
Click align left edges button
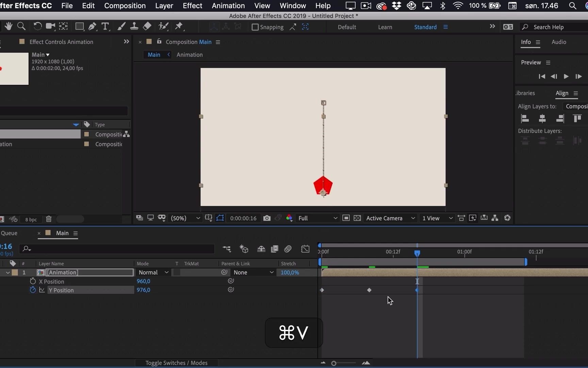[525, 119]
